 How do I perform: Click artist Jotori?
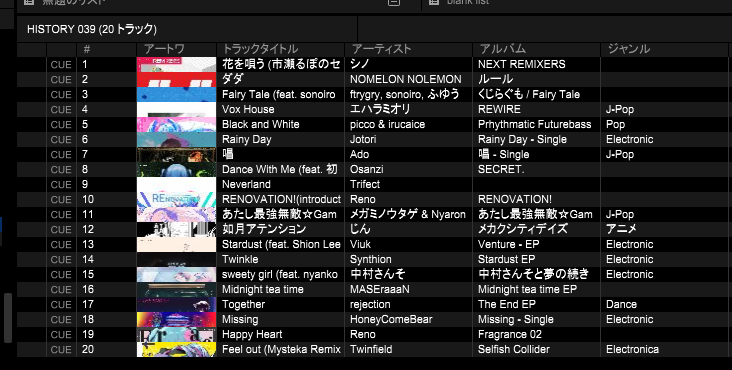363,140
